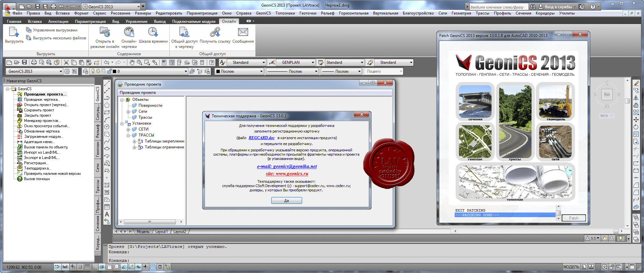Click the Plot (printer) toolbar icon
This screenshot has width=644, height=273.
coord(34,62)
